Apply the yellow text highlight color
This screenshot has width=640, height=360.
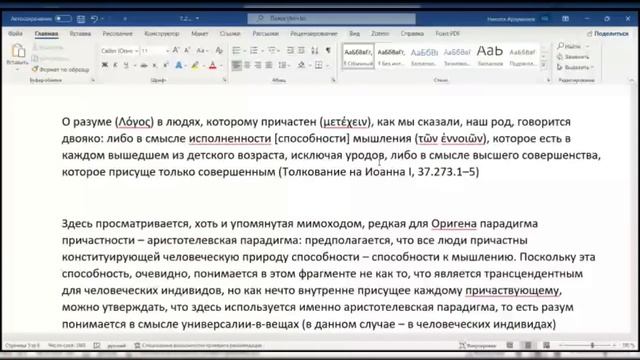coord(195,65)
